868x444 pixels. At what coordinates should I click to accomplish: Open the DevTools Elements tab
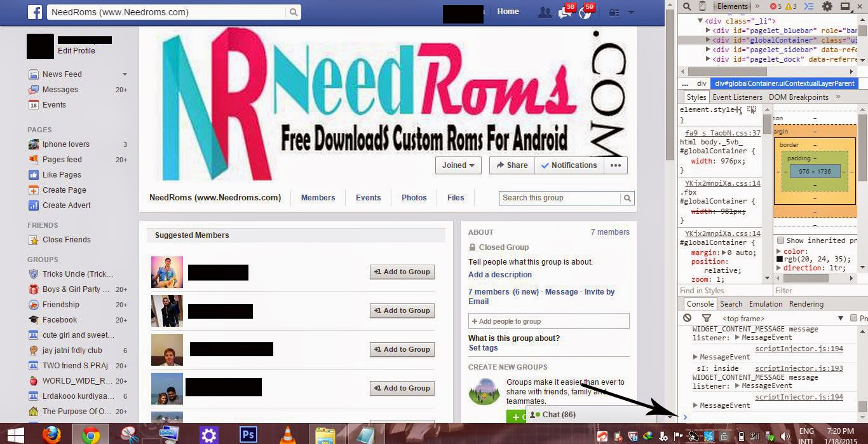tap(732, 6)
